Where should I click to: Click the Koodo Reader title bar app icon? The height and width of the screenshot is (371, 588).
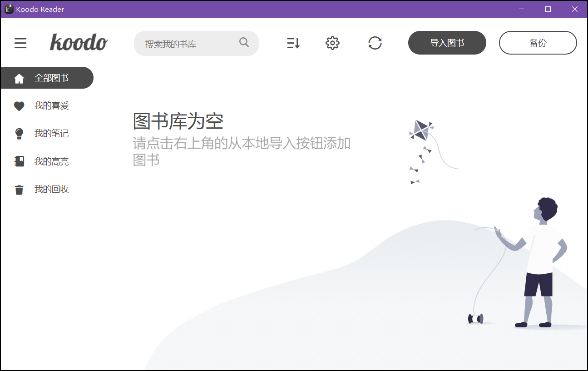coord(9,9)
